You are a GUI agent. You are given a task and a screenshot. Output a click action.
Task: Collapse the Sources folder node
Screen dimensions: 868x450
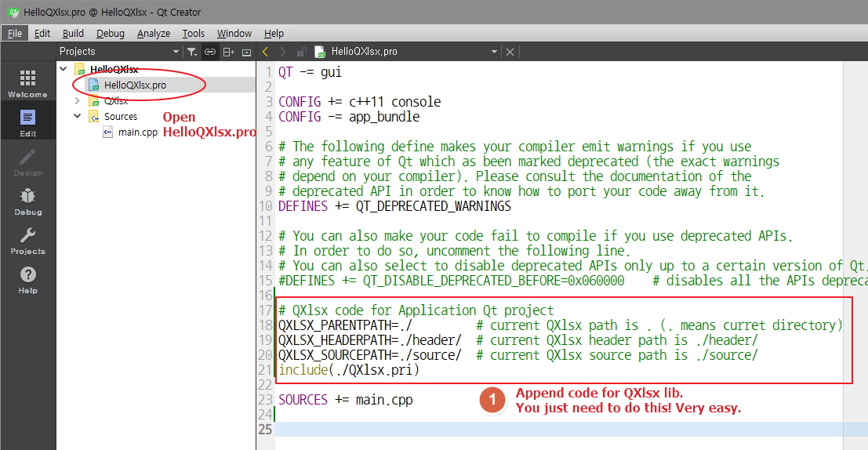point(77,117)
